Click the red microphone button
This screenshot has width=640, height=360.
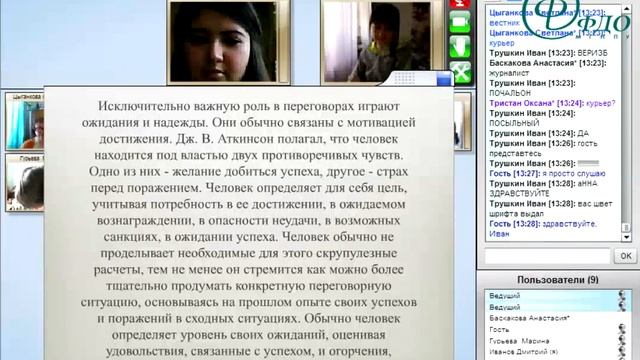[x=460, y=4]
